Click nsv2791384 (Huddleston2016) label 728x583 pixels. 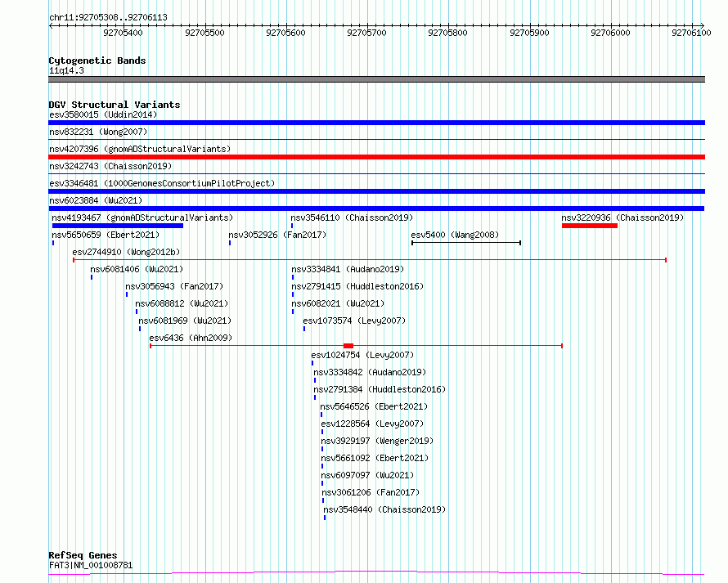(380, 389)
